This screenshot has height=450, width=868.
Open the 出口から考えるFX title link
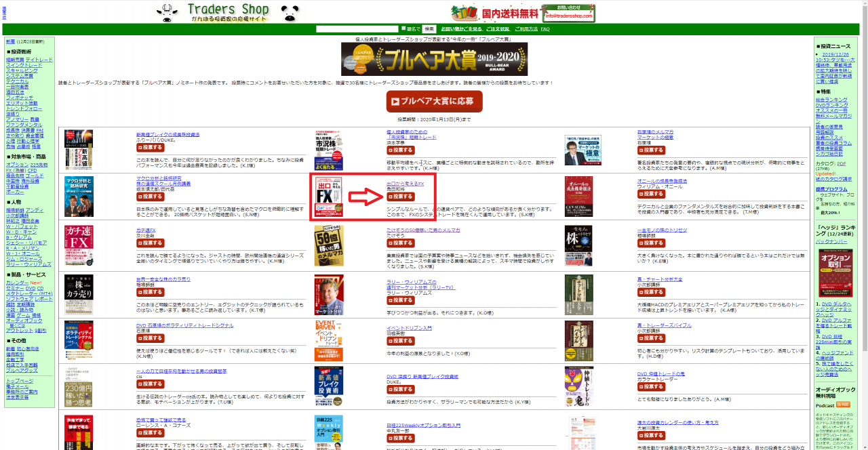(x=405, y=184)
